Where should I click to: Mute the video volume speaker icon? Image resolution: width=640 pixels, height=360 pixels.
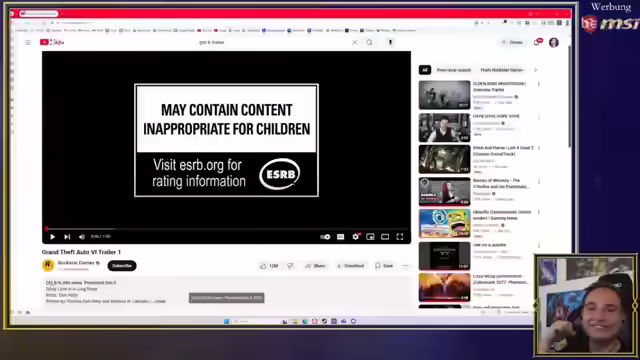click(82, 237)
